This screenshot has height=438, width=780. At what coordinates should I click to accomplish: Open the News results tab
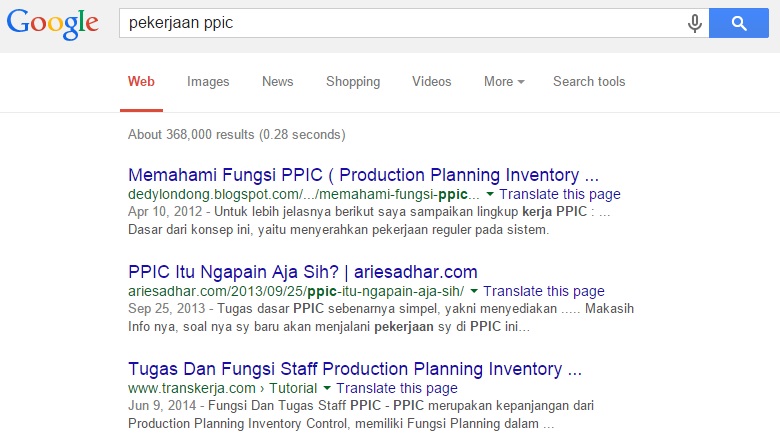(x=277, y=82)
